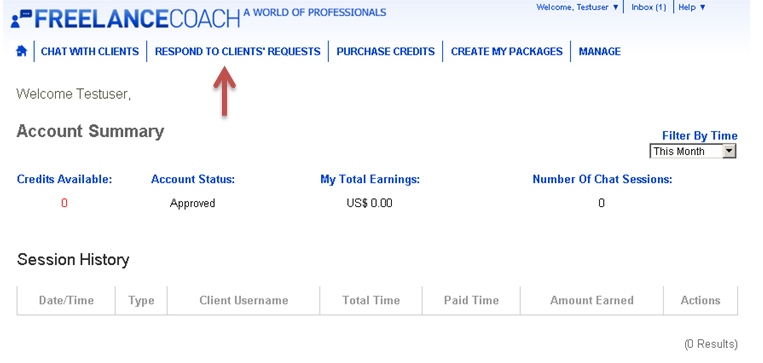Click the Paid Time column header
The image size is (763, 363).
pos(471,300)
